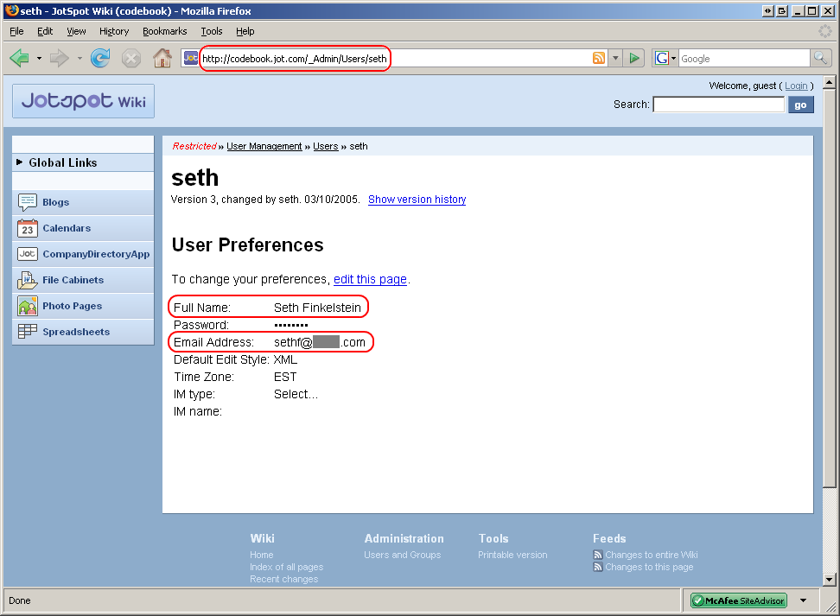Screen dimensions: 840x616
Task: Click the CompanyDirectoryApp Jot icon
Action: tap(28, 254)
